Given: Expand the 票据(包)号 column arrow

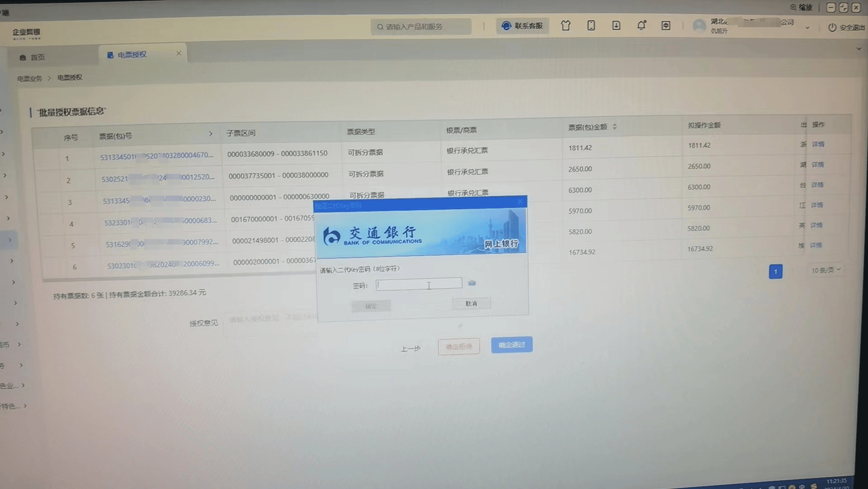Looking at the screenshot, I should coord(211,134).
